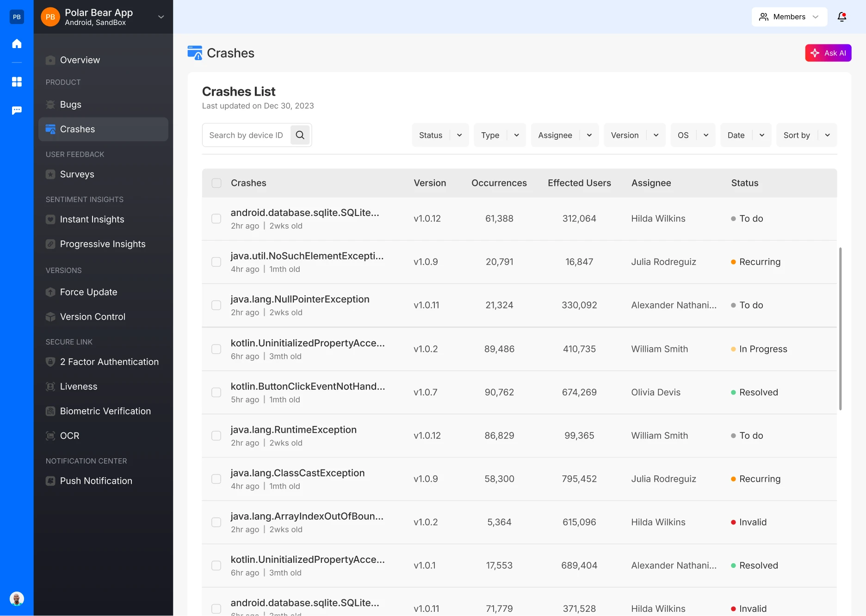Expand the Status filter dropdown
Viewport: 866px width, 616px height.
tap(440, 135)
